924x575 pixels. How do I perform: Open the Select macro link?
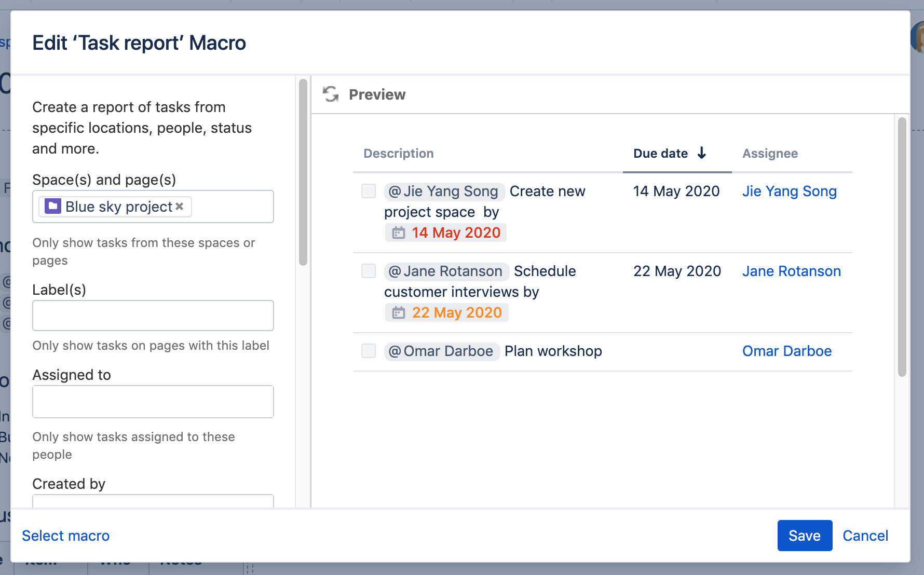[66, 536]
